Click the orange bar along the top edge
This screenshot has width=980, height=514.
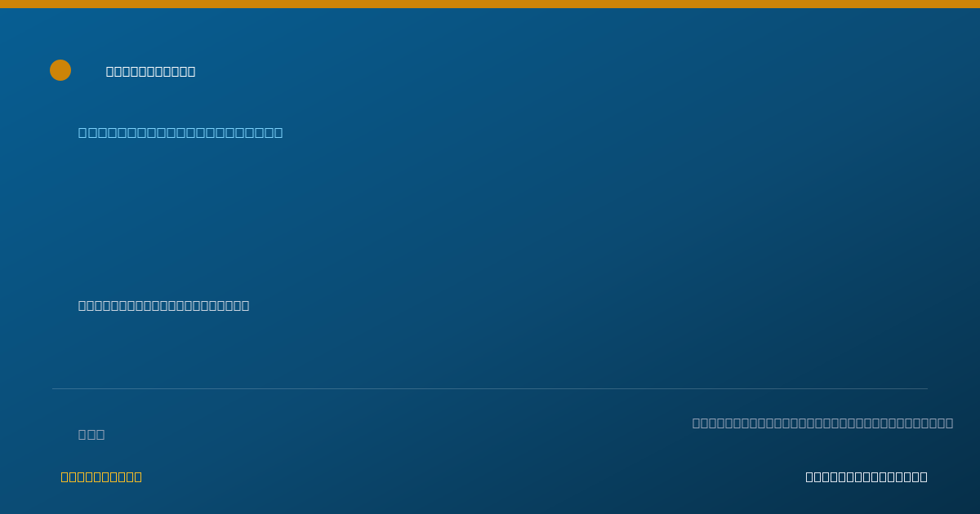[x=490, y=4]
